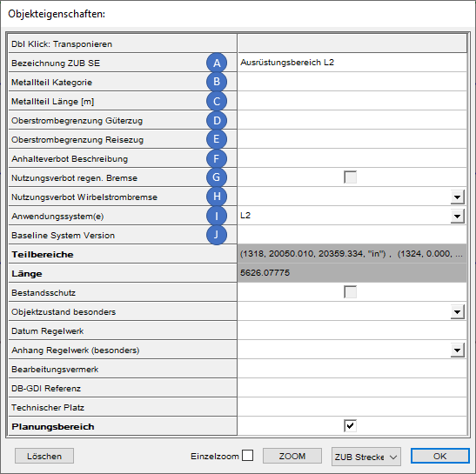The width and height of the screenshot is (476, 474).
Task: Click the blue circle marker A
Action: pos(217,63)
